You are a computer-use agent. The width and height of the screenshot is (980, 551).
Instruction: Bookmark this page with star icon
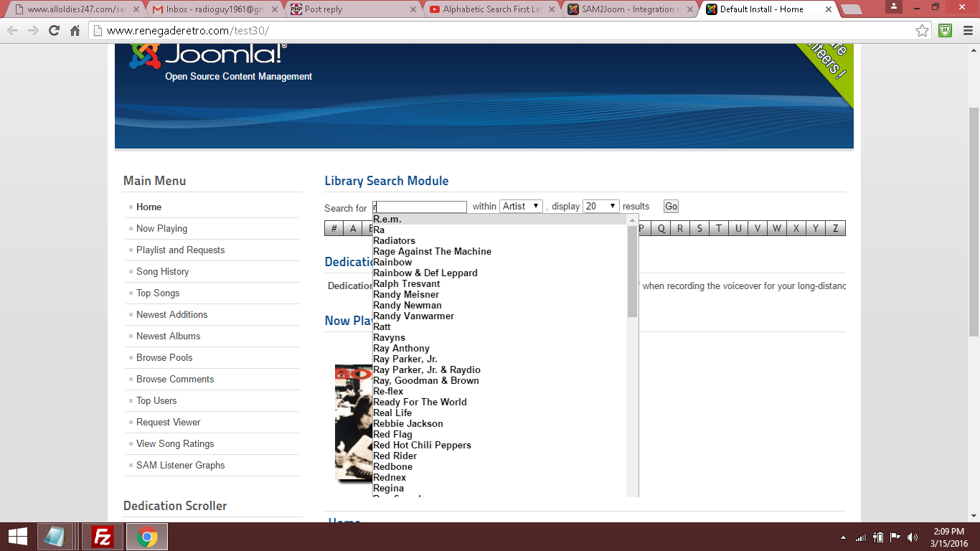pos(923,31)
